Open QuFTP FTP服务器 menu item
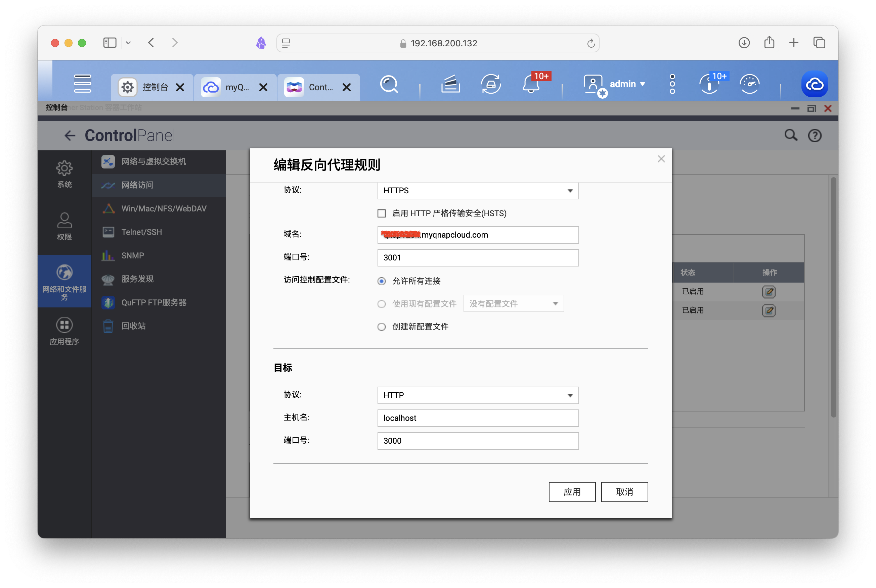 159,303
